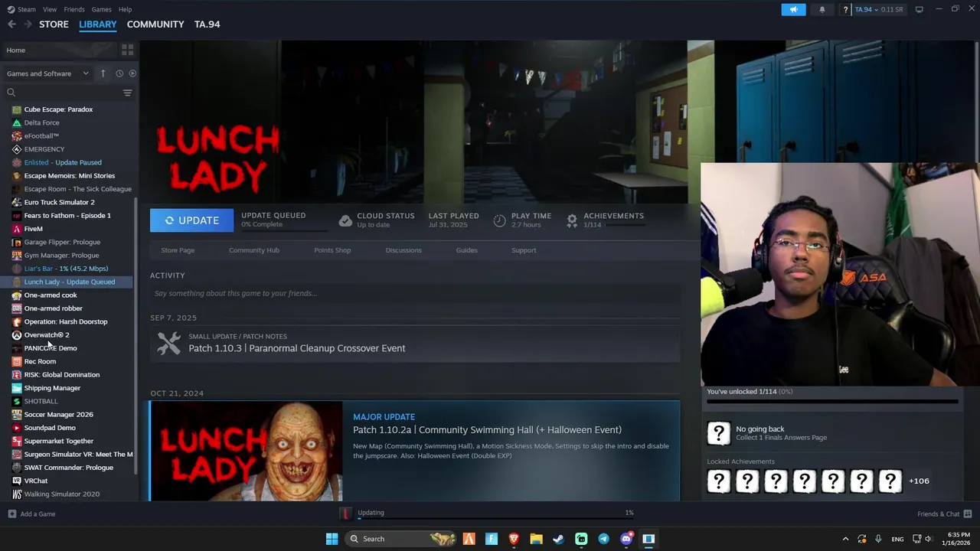980x551 pixels.
Task: Open Discussions link
Action: (x=403, y=250)
